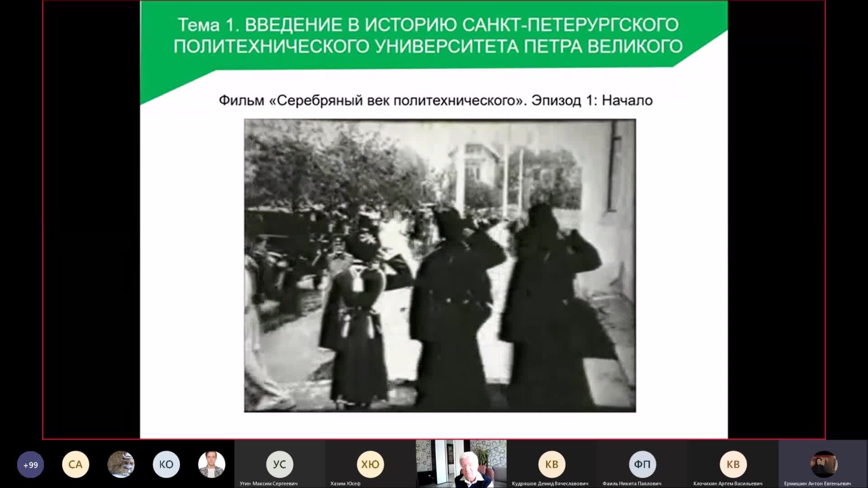Viewport: 868px width, 488px height.
Task: Click the film caption Серебряный век политехнического
Action: (435, 100)
